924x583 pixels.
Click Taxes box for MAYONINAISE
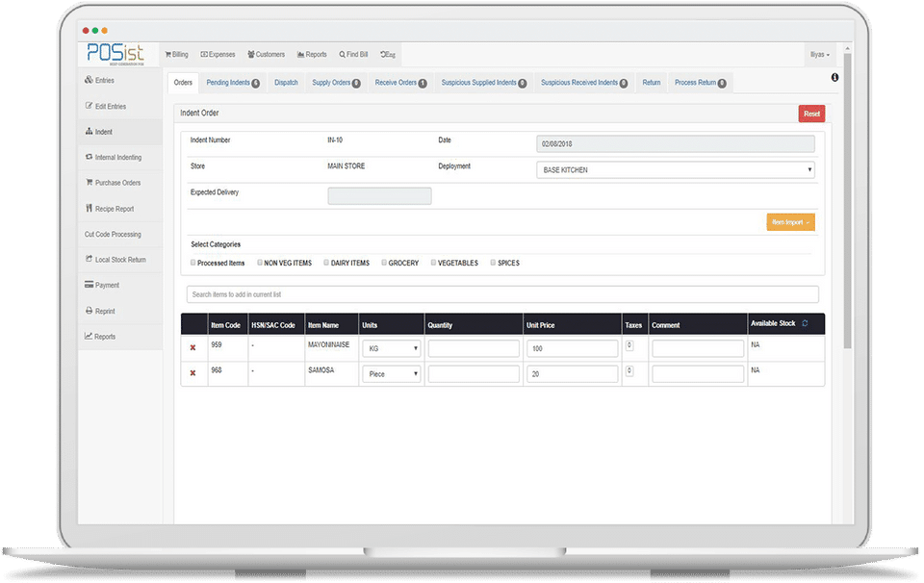(629, 345)
